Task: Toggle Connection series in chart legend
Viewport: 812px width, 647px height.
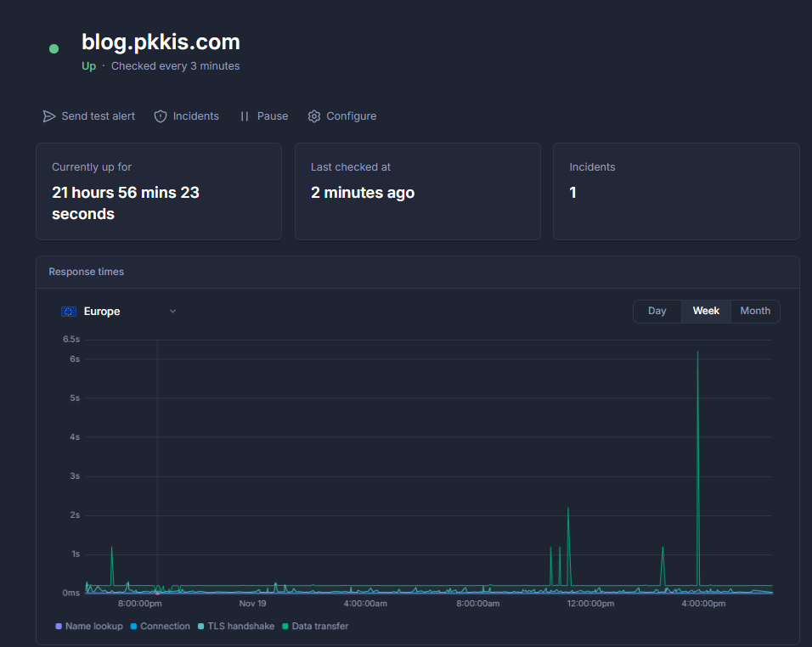Action: click(160, 627)
